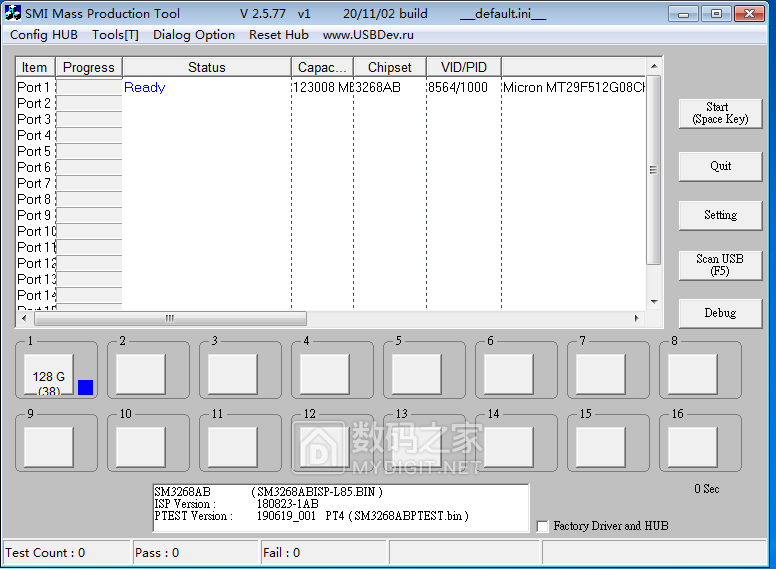Click Micron MT29F512G08 flash cell

574,88
